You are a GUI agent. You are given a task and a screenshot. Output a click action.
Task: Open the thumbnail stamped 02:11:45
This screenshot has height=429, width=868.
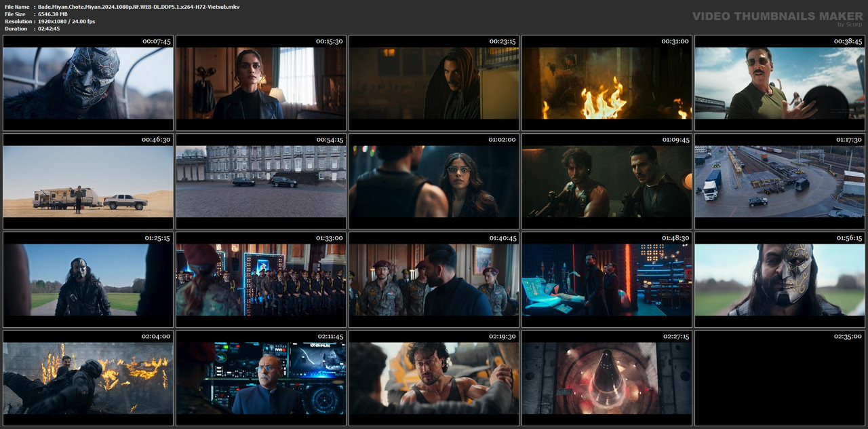click(x=261, y=378)
